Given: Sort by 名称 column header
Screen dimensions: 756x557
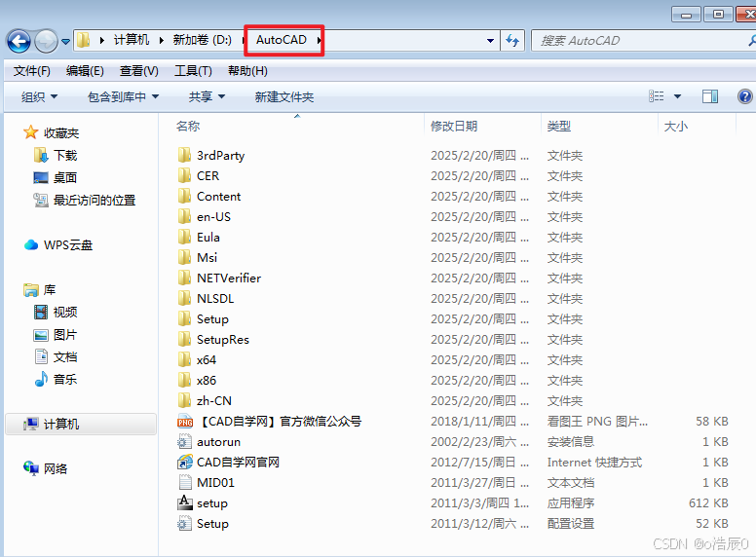Looking at the screenshot, I should pos(188,127).
